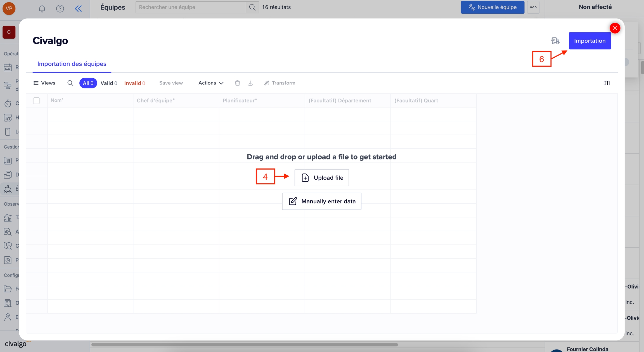Click the Upload file button
The image size is (644, 352).
pos(321,178)
